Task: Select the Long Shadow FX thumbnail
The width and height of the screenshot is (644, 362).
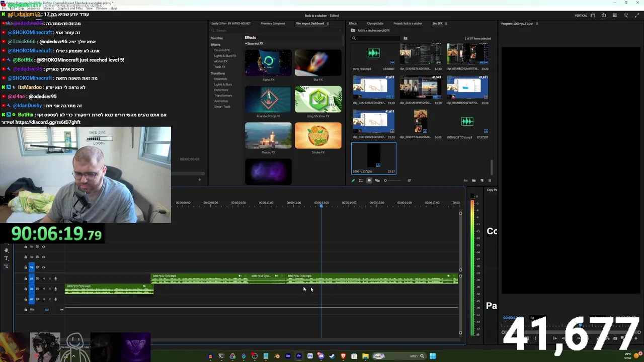Action: click(318, 99)
